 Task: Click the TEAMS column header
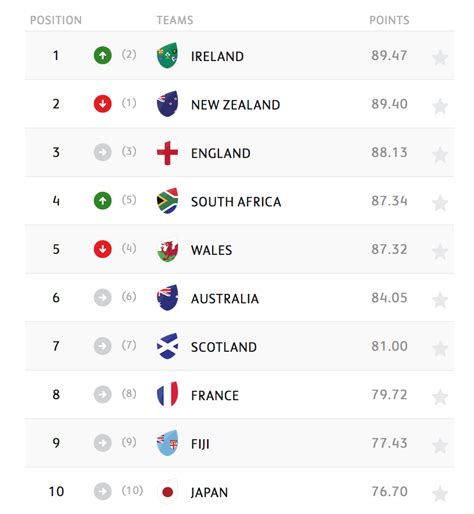pyautogui.click(x=175, y=20)
